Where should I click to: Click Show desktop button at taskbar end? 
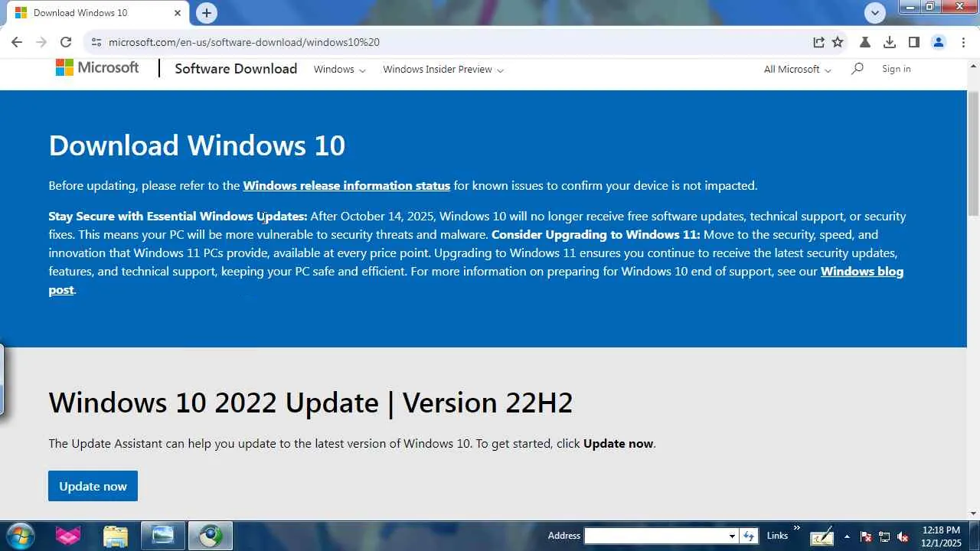coord(975,536)
